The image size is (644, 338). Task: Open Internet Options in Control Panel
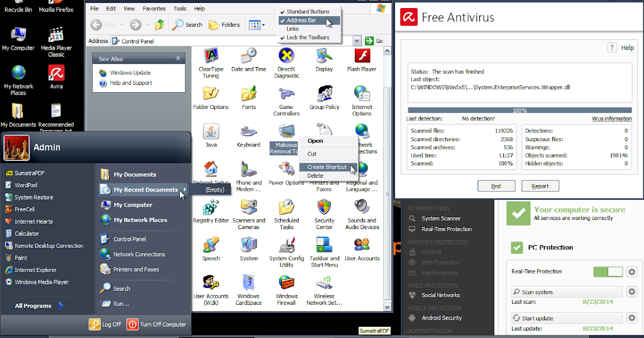pos(362,101)
